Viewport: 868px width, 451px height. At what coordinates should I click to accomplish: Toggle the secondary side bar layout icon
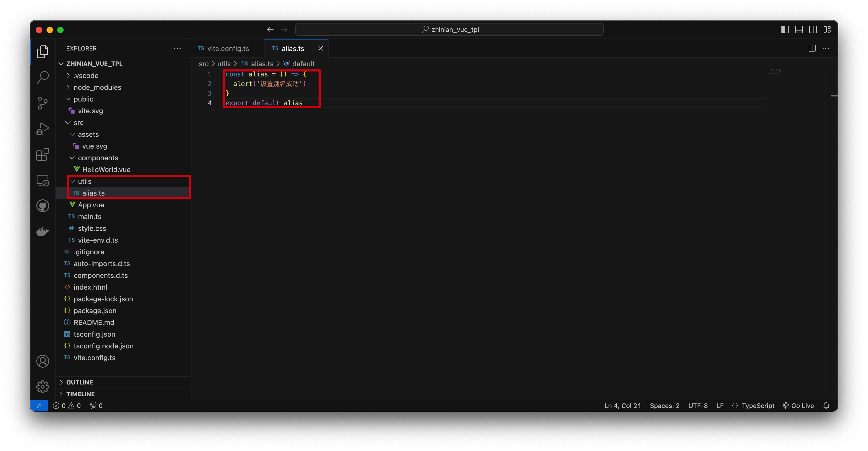(813, 30)
